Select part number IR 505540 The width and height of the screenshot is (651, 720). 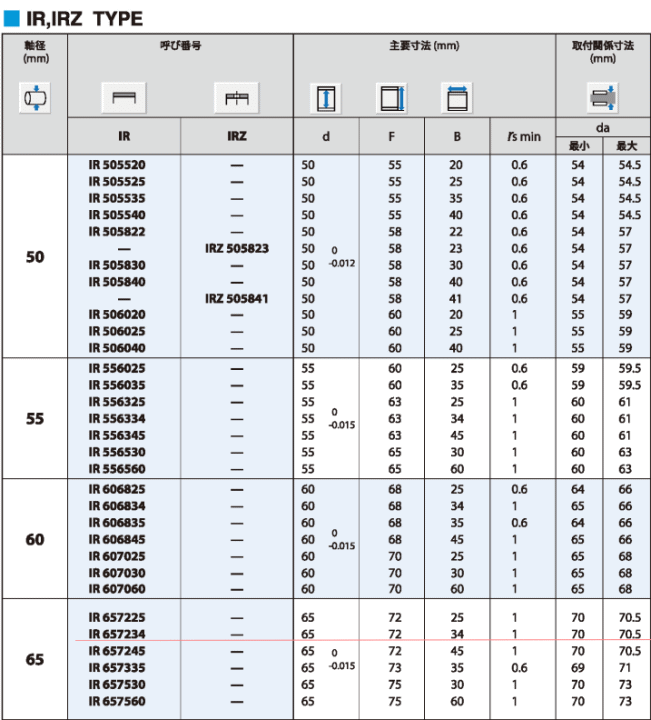coord(117,215)
